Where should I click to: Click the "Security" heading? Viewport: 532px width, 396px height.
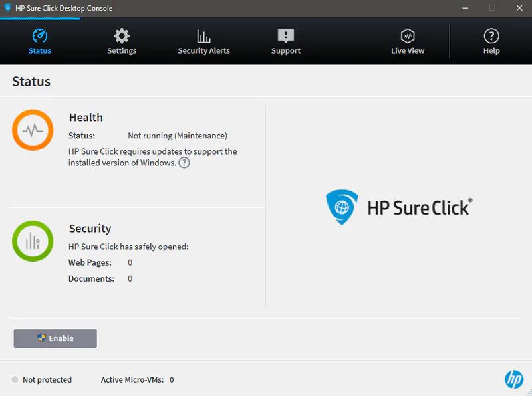(90, 229)
